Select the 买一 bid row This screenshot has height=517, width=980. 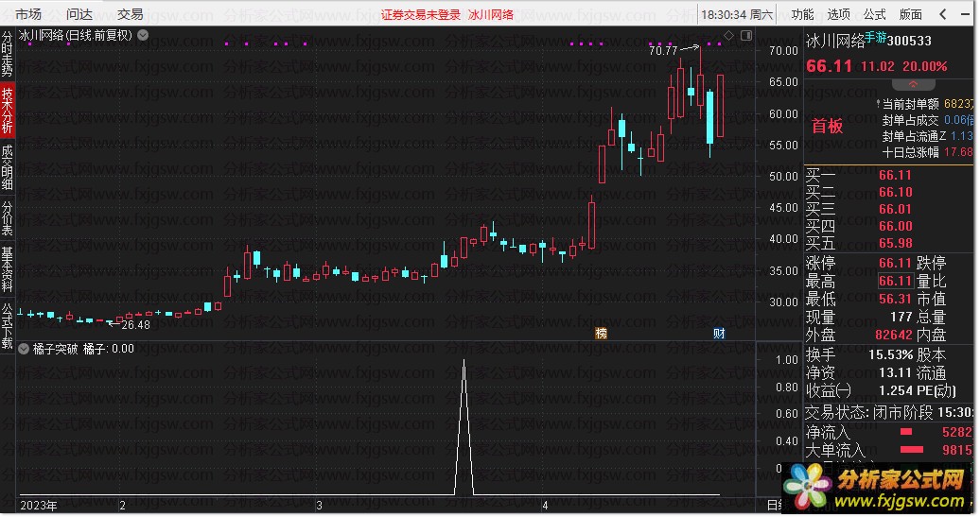coord(888,175)
